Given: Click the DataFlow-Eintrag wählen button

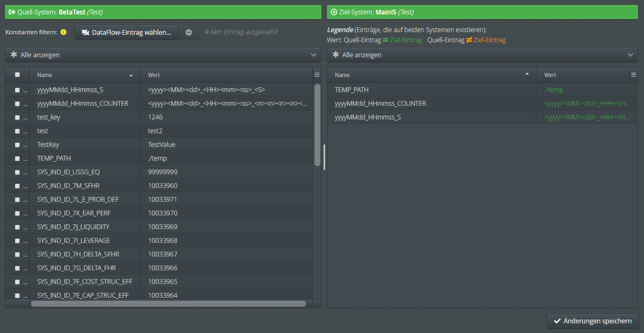Looking at the screenshot, I should pyautogui.click(x=126, y=32).
